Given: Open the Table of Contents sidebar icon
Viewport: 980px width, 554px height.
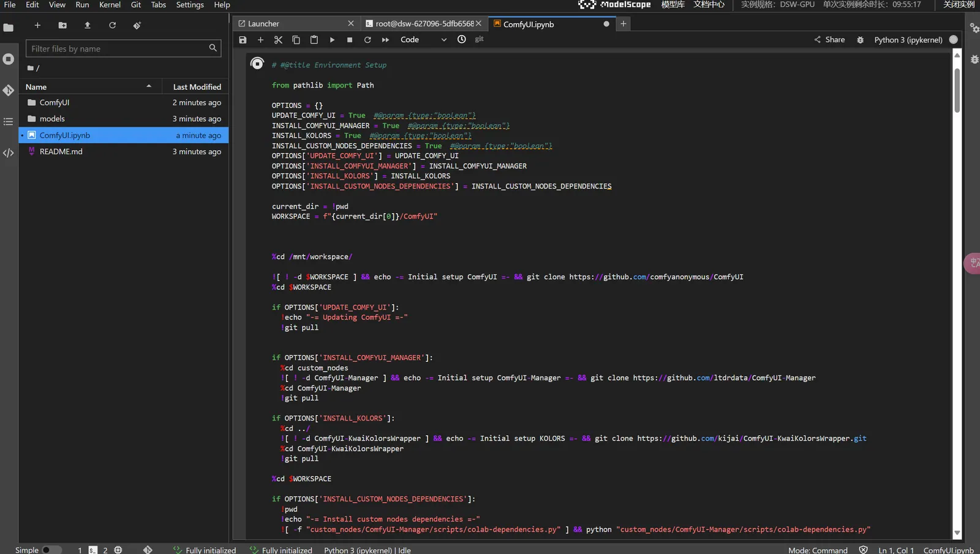Looking at the screenshot, I should pos(9,122).
